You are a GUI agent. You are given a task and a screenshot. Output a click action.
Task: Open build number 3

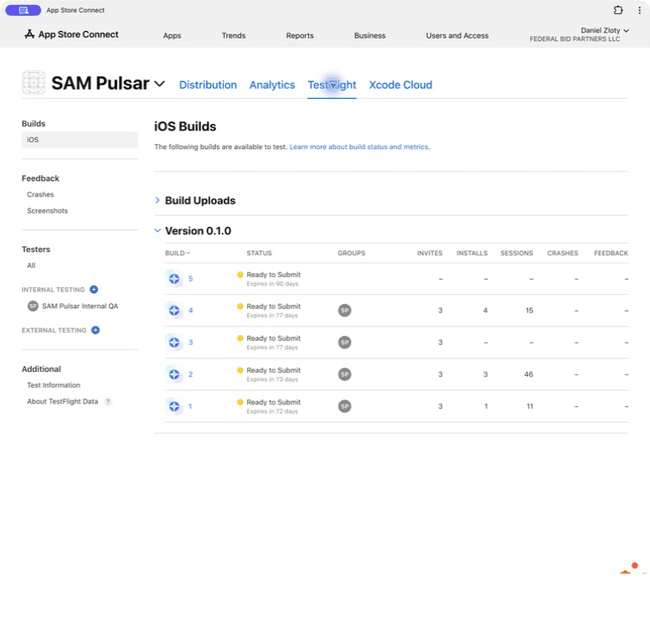click(x=191, y=343)
